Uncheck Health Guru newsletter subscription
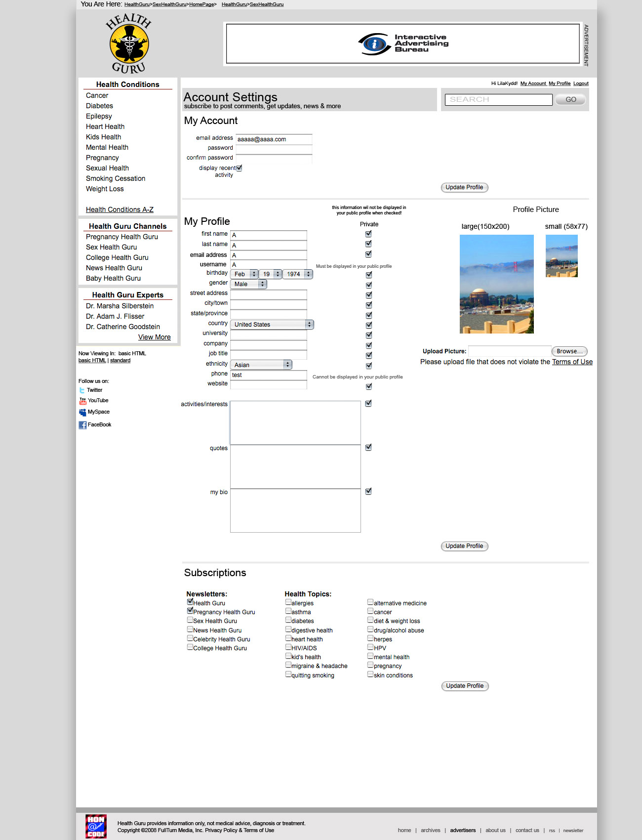Screen dimensions: 642x840 coord(190,602)
